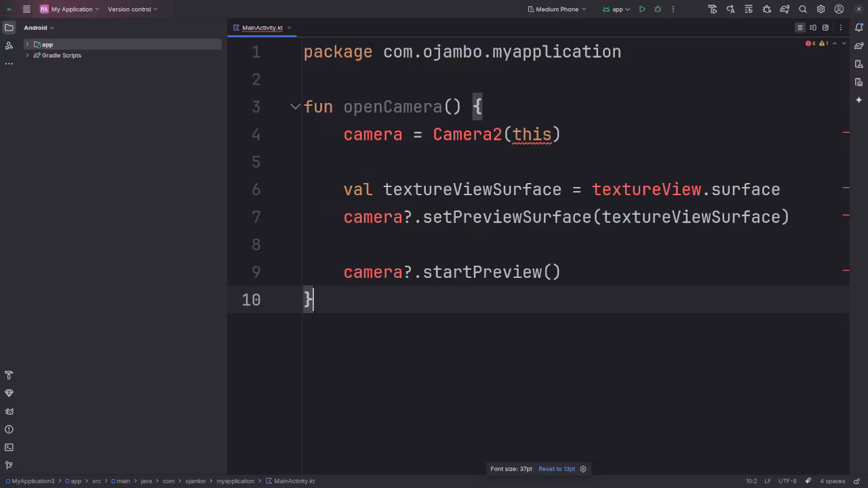Sync project with Gradle files
Viewport: 868px width, 488px height.
coord(785,9)
